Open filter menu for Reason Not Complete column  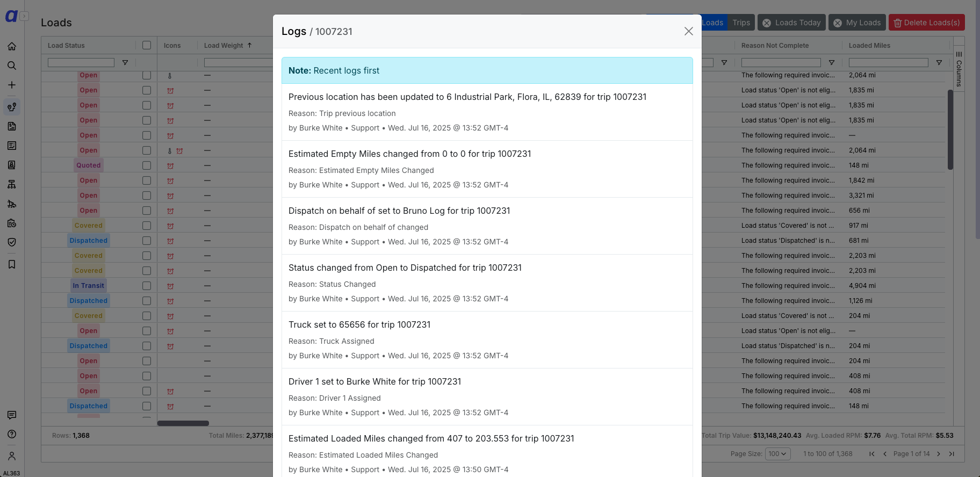tap(832, 63)
